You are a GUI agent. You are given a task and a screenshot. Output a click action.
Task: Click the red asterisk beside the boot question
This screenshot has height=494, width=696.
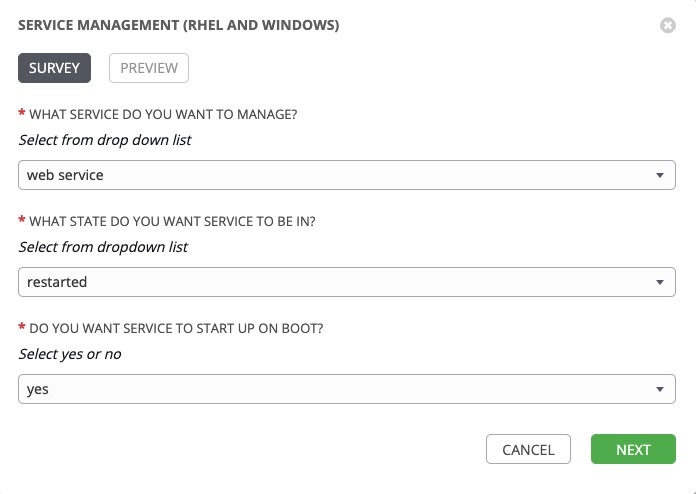[x=22, y=329]
